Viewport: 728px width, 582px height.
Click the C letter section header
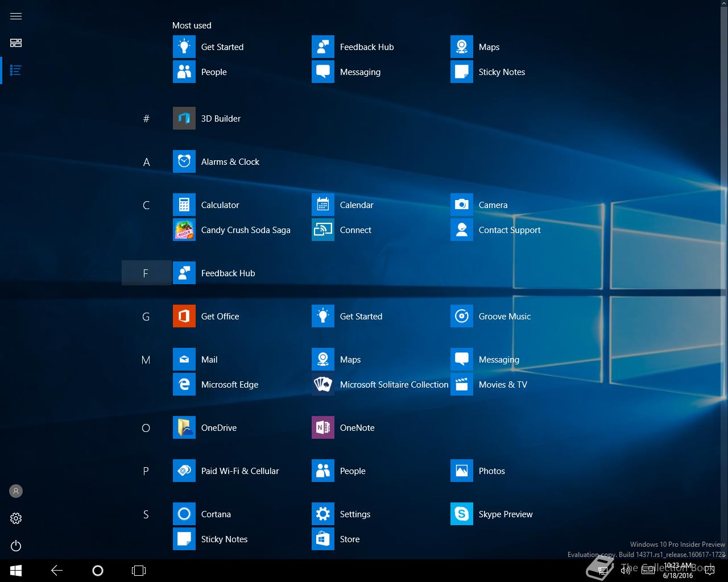click(x=146, y=205)
